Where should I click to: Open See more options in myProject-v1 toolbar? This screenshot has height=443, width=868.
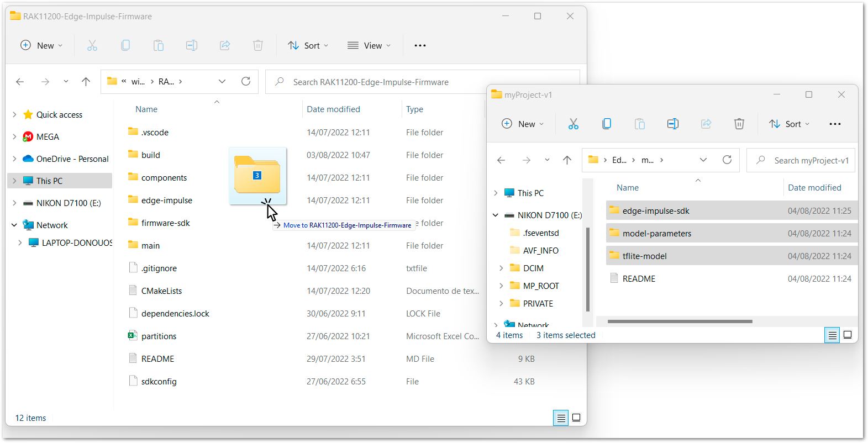(x=835, y=124)
